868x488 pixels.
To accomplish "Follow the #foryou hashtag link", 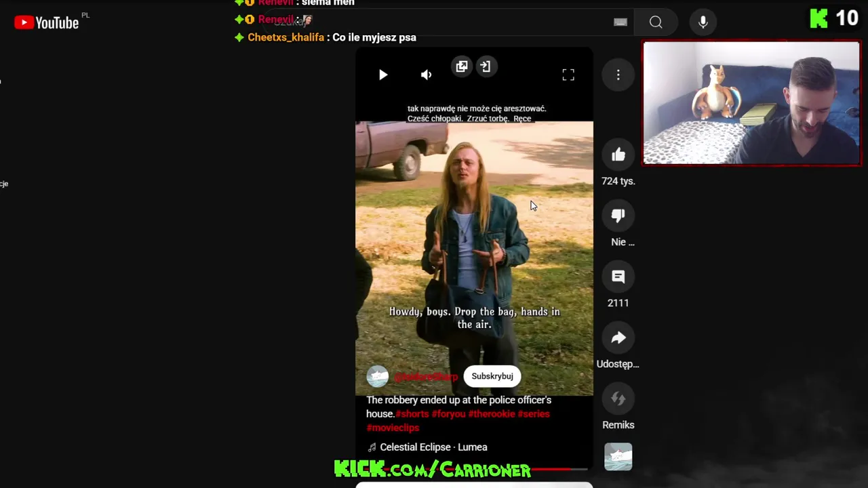I will 449,413.
